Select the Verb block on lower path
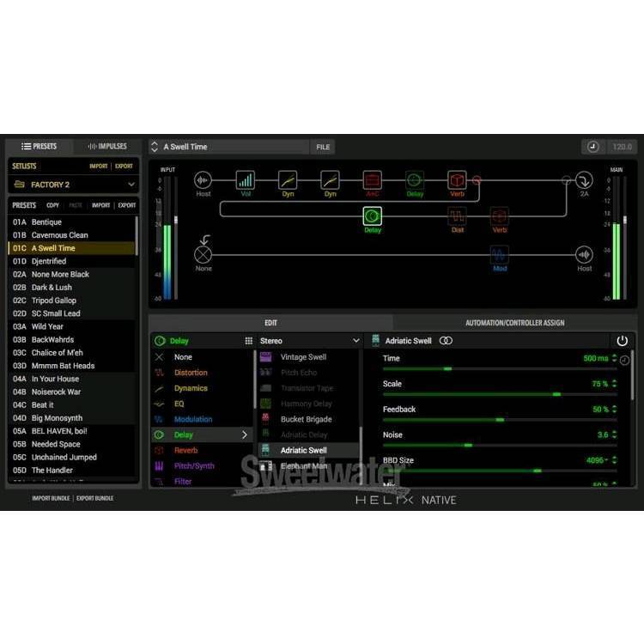The height and width of the screenshot is (644, 644). [x=499, y=216]
